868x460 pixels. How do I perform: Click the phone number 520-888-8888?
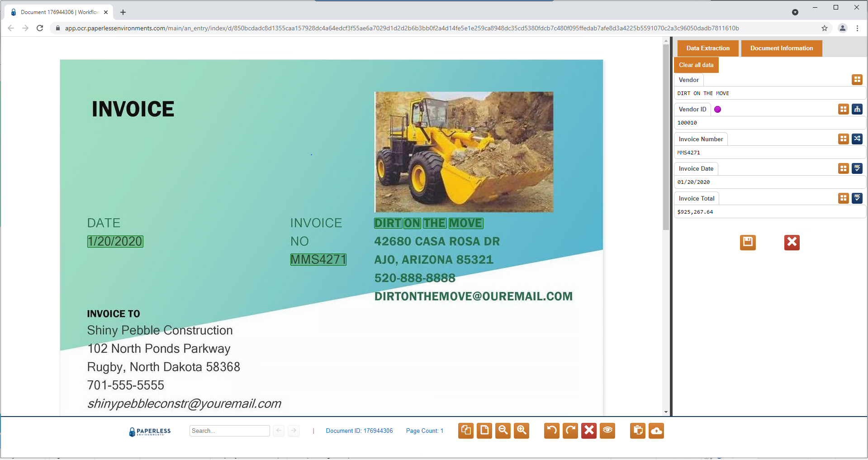coord(415,278)
